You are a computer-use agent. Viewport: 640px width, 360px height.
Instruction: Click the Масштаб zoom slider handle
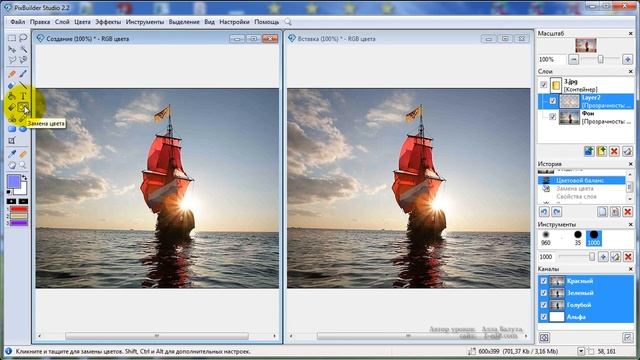point(600,60)
